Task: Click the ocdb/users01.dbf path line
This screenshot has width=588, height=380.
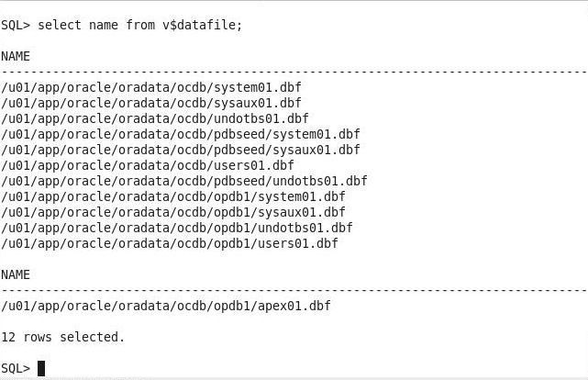Action: 148,165
